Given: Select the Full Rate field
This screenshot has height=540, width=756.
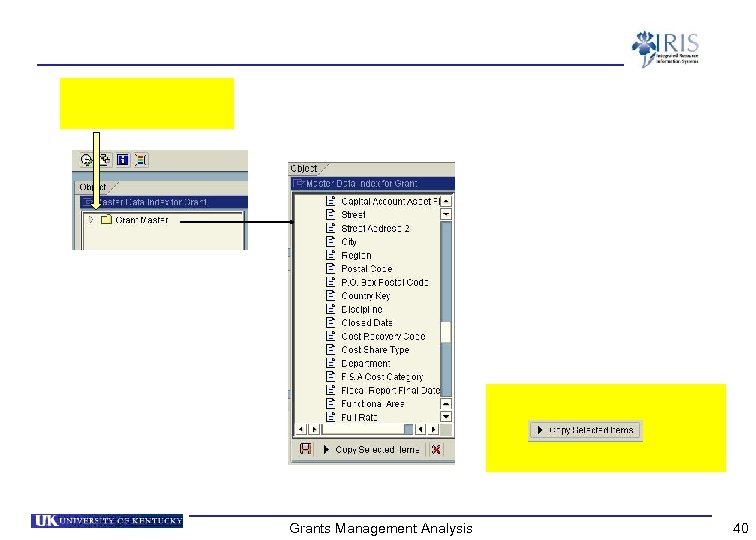Looking at the screenshot, I should pyautogui.click(x=359, y=417).
